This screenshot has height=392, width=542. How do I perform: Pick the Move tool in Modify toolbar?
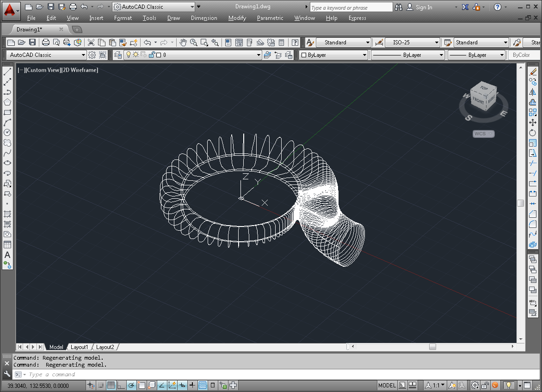coord(533,122)
